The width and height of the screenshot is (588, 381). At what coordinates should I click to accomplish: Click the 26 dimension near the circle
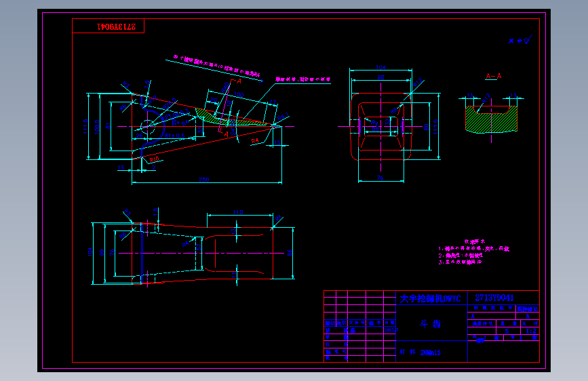coord(140,136)
